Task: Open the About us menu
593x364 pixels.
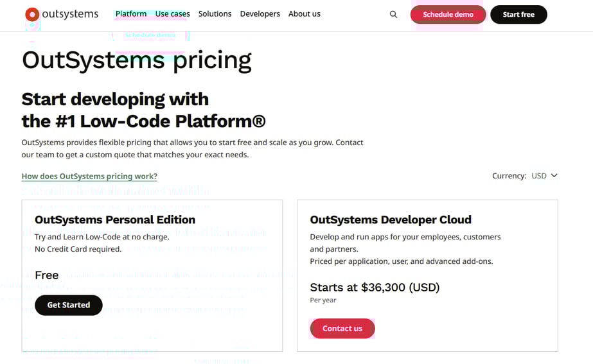Action: (x=304, y=13)
